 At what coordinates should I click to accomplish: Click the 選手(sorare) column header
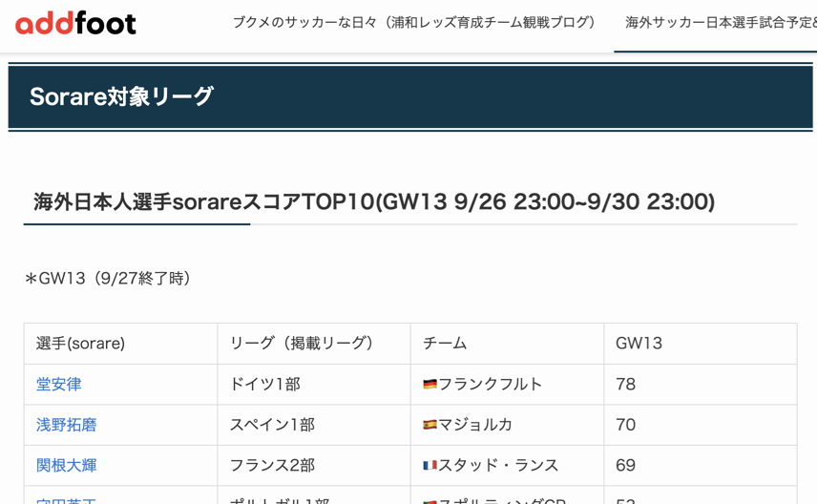point(81,344)
